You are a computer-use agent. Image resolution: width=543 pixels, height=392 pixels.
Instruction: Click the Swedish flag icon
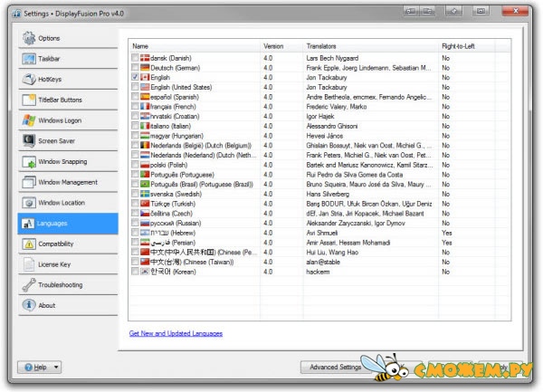click(145, 194)
